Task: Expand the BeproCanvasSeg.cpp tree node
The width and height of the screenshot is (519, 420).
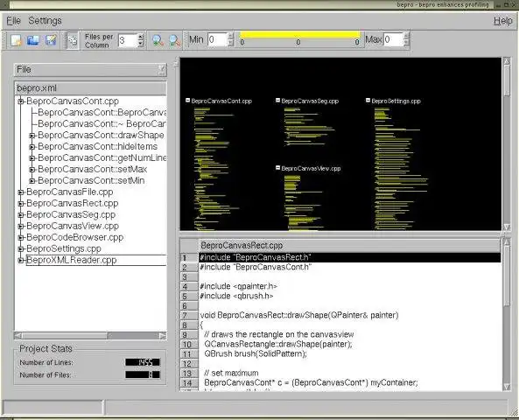Action: (20, 214)
